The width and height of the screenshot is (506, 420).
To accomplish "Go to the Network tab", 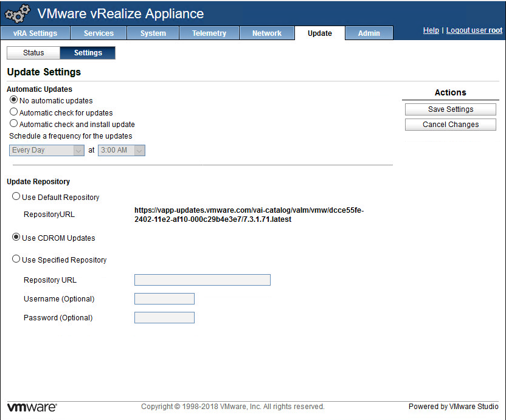I will pos(267,33).
